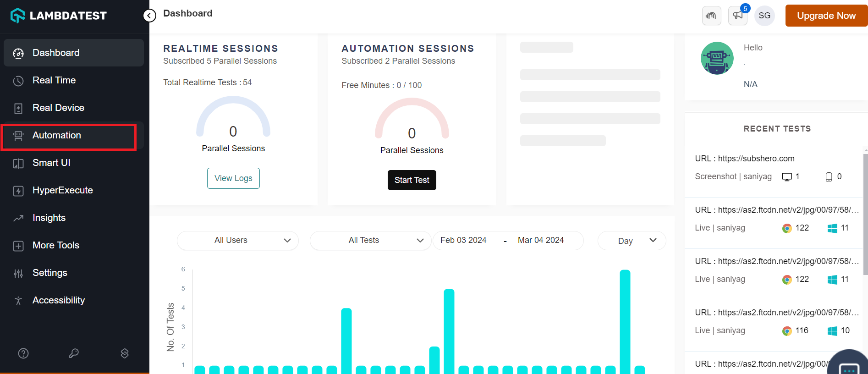868x374 pixels.
Task: Click the Start Test button
Action: point(412,180)
